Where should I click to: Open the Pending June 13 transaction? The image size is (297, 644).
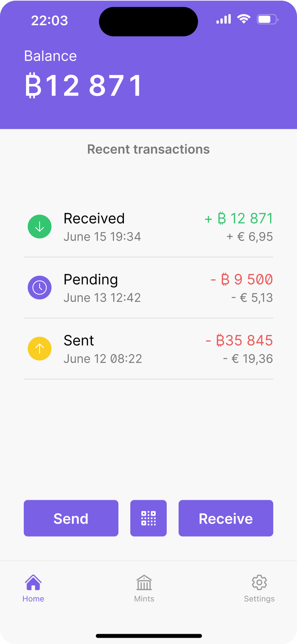click(148, 288)
